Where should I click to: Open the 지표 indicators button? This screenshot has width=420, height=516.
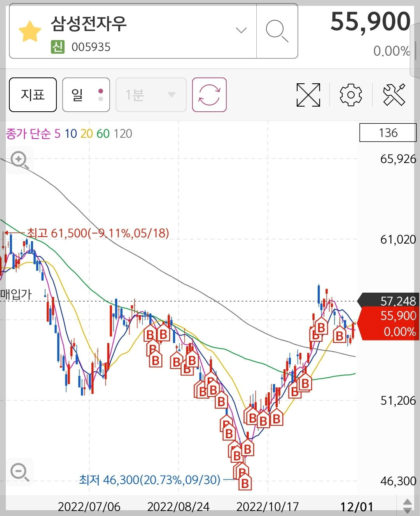(x=33, y=95)
